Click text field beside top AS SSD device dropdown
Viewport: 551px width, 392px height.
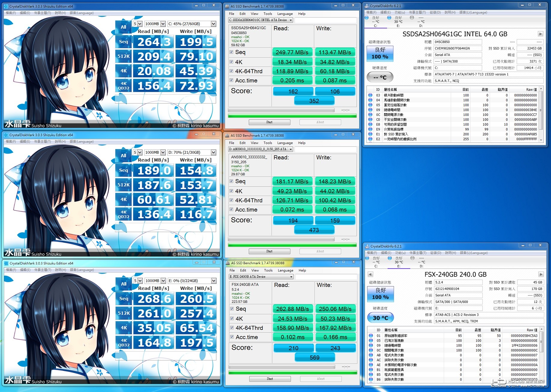point(326,20)
